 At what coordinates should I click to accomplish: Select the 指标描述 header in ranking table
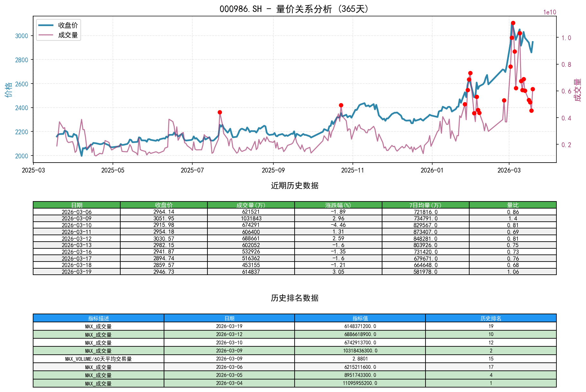click(98, 318)
